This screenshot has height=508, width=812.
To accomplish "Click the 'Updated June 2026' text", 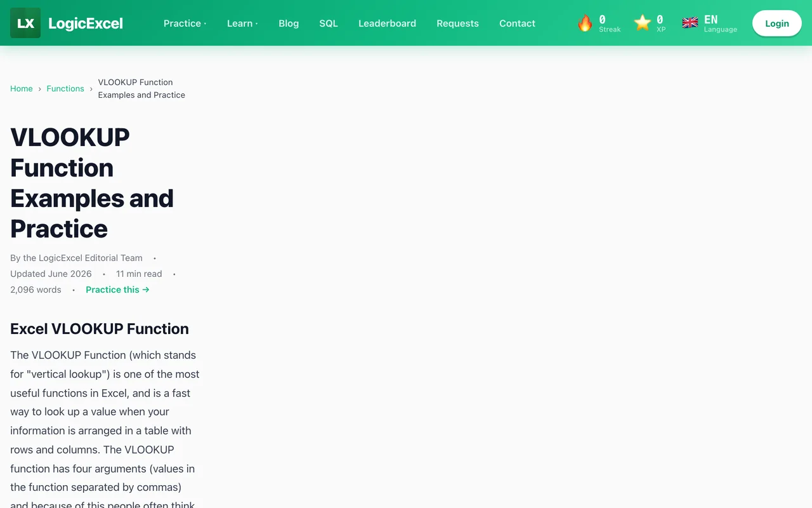I will tap(51, 274).
